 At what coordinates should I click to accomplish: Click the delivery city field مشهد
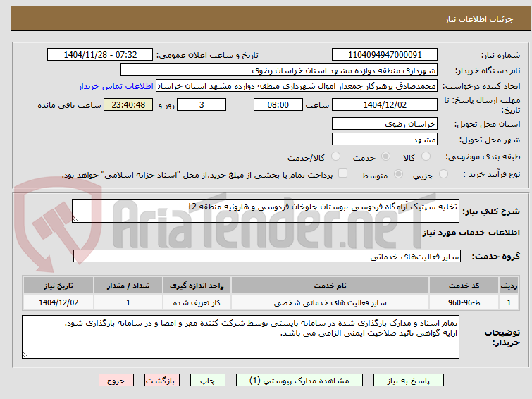pyautogui.click(x=385, y=139)
